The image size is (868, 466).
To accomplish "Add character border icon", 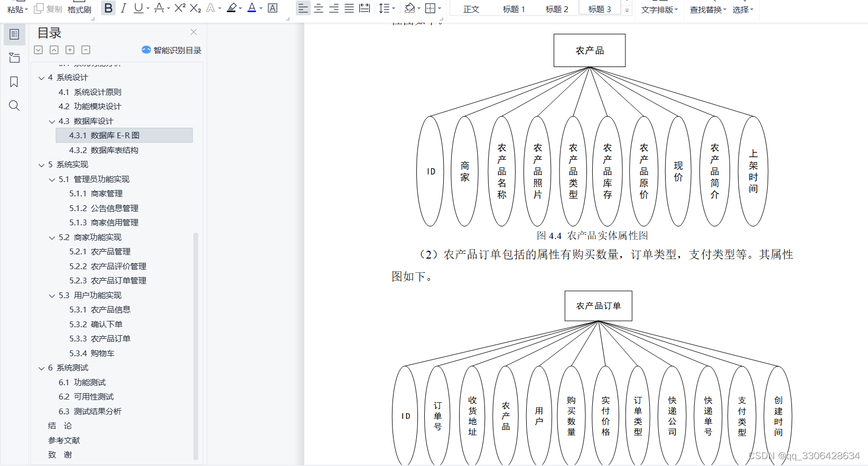I will (x=273, y=8).
